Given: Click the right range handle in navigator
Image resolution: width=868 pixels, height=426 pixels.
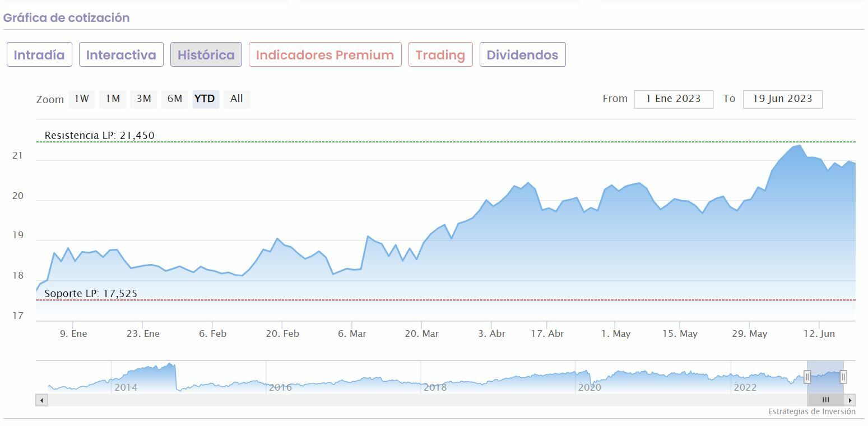Looking at the screenshot, I should point(843,377).
